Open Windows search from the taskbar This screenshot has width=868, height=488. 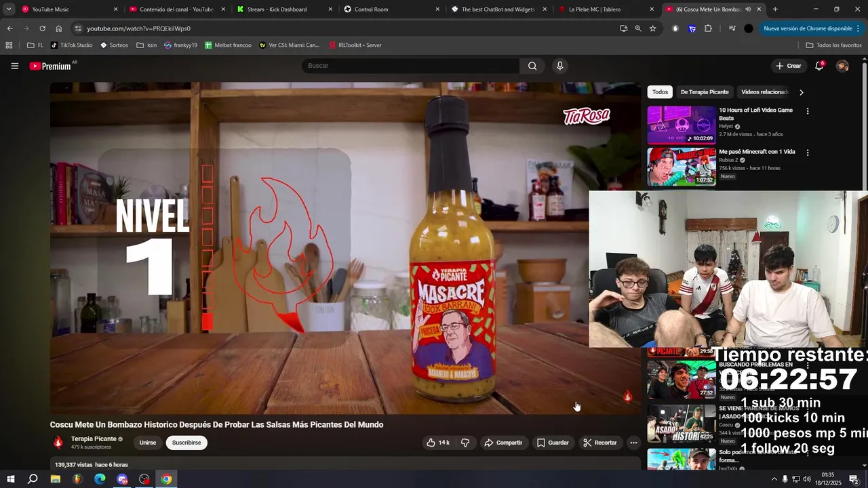(33, 479)
